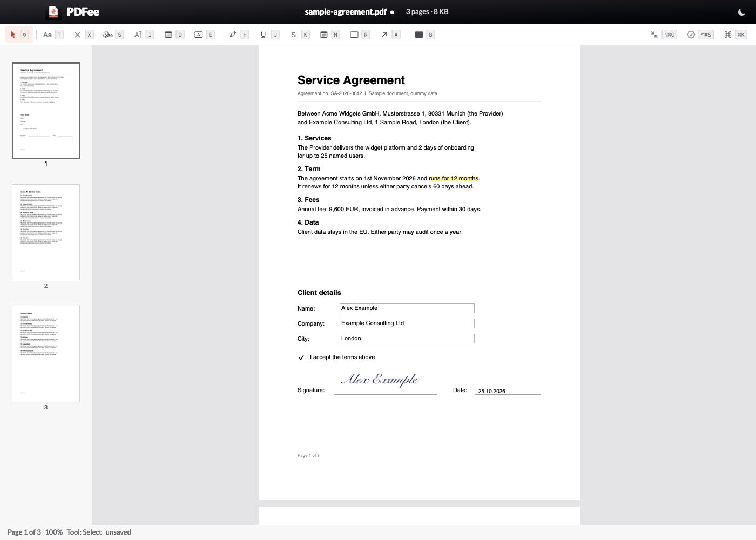756x540 pixels.
Task: Click the City field containing London
Action: (x=407, y=339)
